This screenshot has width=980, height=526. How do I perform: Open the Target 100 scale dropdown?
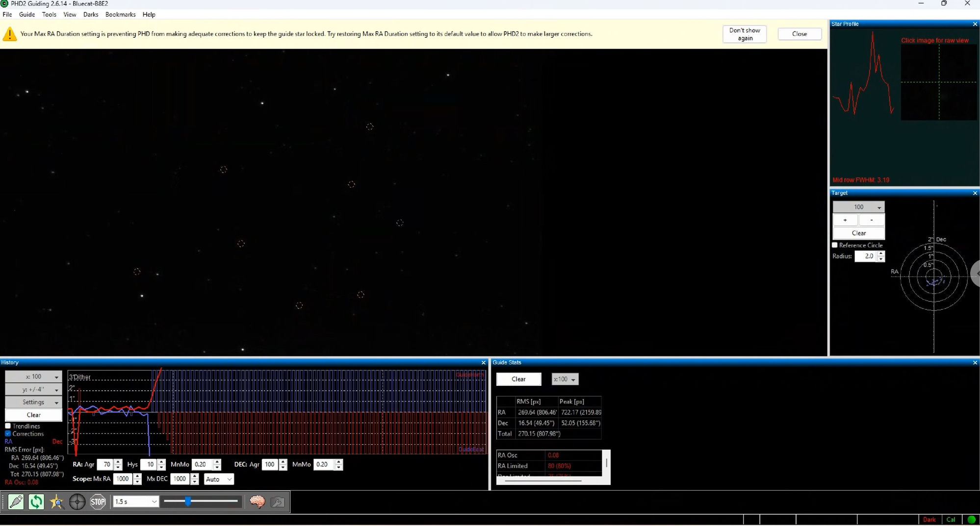click(858, 207)
